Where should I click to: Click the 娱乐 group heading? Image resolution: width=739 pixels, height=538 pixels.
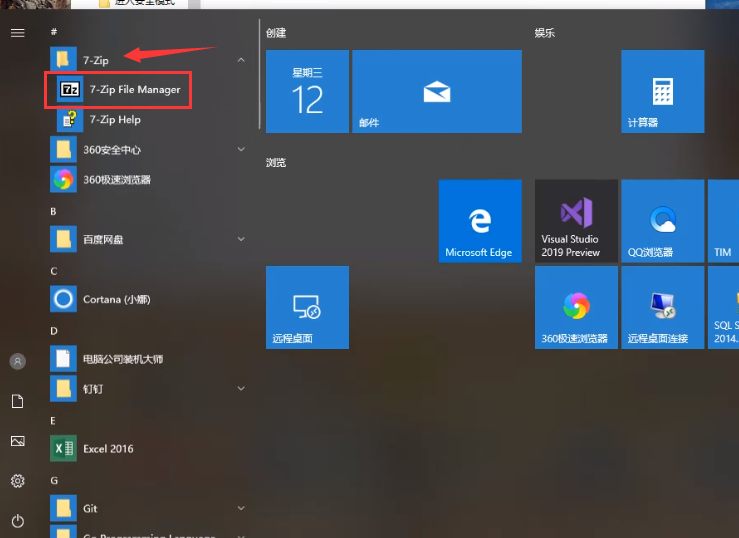click(545, 33)
